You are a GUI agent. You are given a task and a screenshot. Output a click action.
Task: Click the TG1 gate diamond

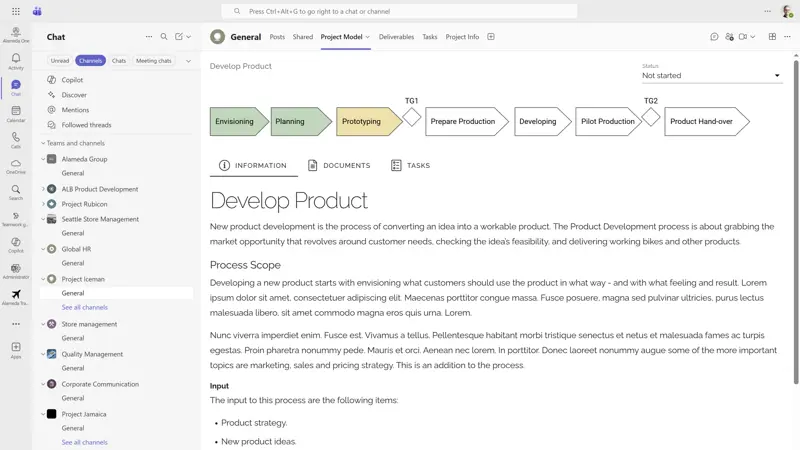412,118
